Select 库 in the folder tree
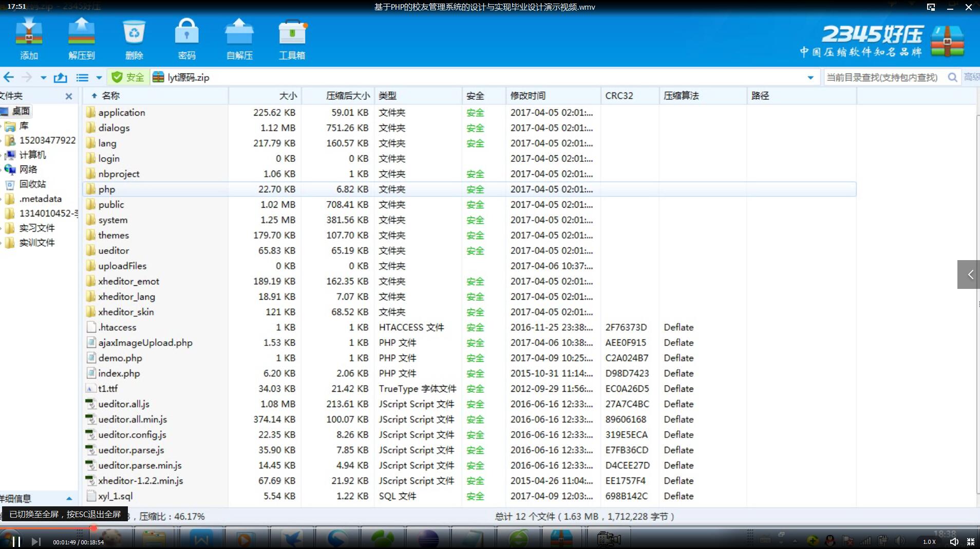This screenshot has width=980, height=549. pos(24,126)
